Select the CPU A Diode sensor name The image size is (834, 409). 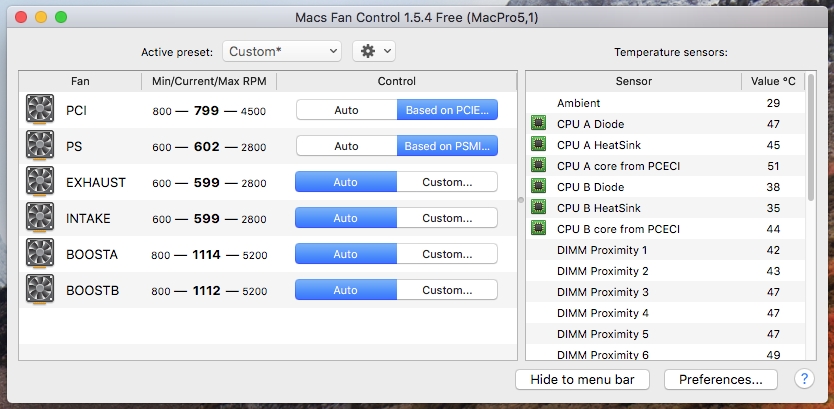[590, 124]
